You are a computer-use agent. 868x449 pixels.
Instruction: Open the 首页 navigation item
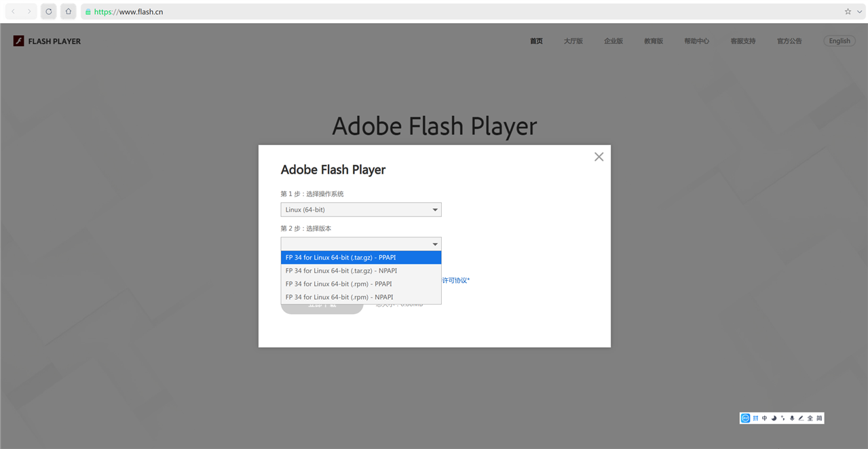536,41
